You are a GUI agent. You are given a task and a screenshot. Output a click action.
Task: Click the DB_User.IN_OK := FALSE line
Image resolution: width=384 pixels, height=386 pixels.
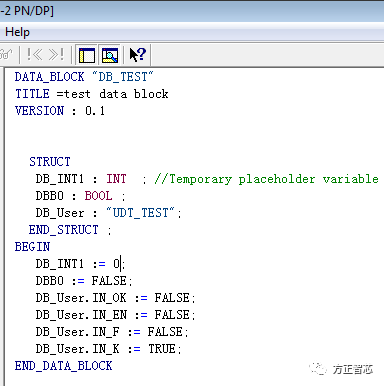115,298
